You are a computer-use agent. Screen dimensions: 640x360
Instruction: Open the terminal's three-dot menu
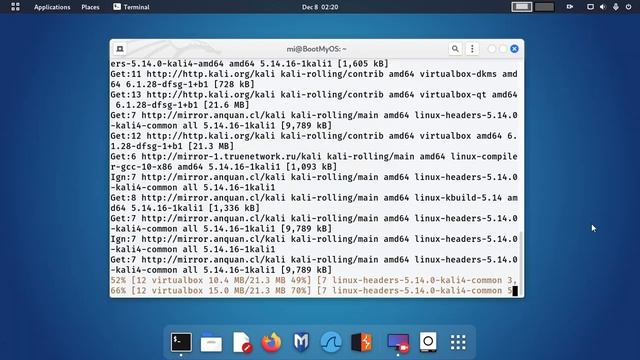472,49
